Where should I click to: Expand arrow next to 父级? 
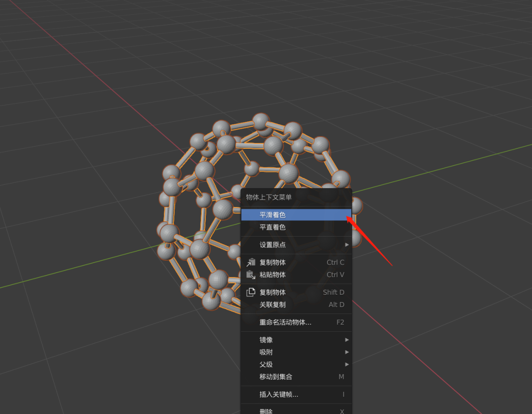[x=347, y=364]
